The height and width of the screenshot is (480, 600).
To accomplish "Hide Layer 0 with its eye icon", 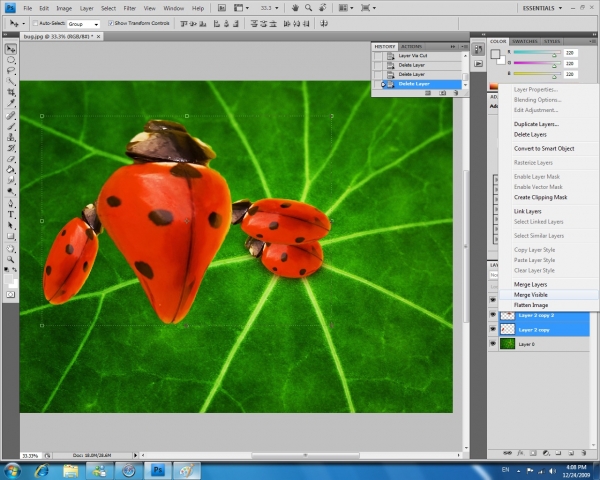I will [x=493, y=344].
